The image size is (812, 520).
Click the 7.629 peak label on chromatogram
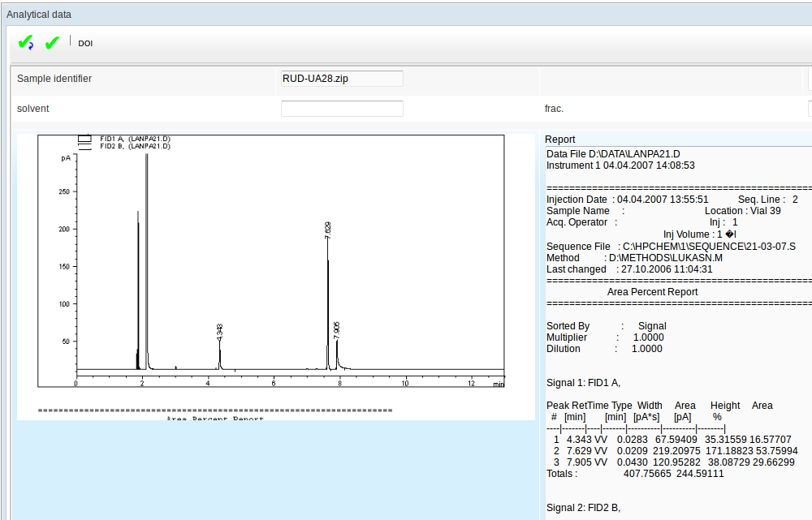(328, 229)
